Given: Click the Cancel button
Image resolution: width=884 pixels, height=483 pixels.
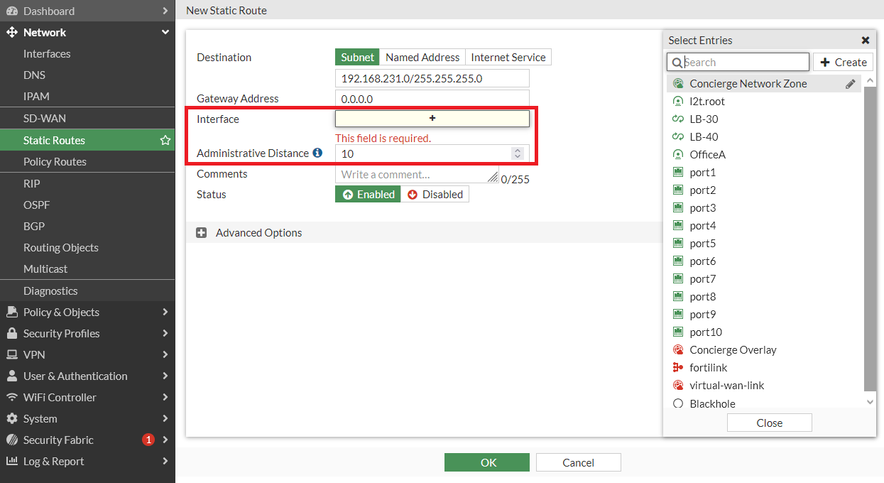Looking at the screenshot, I should pyautogui.click(x=578, y=462).
